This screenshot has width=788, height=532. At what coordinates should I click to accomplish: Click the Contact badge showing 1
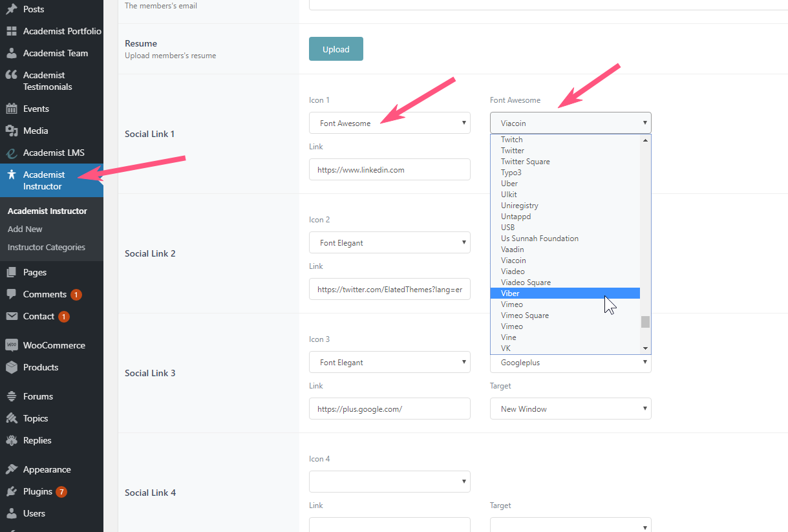pos(64,317)
